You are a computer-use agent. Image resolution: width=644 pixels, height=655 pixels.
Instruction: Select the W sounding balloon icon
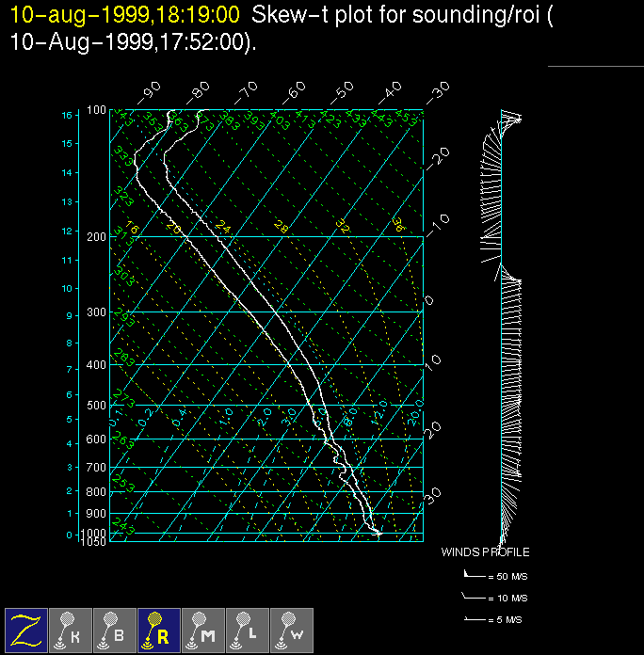click(x=292, y=630)
